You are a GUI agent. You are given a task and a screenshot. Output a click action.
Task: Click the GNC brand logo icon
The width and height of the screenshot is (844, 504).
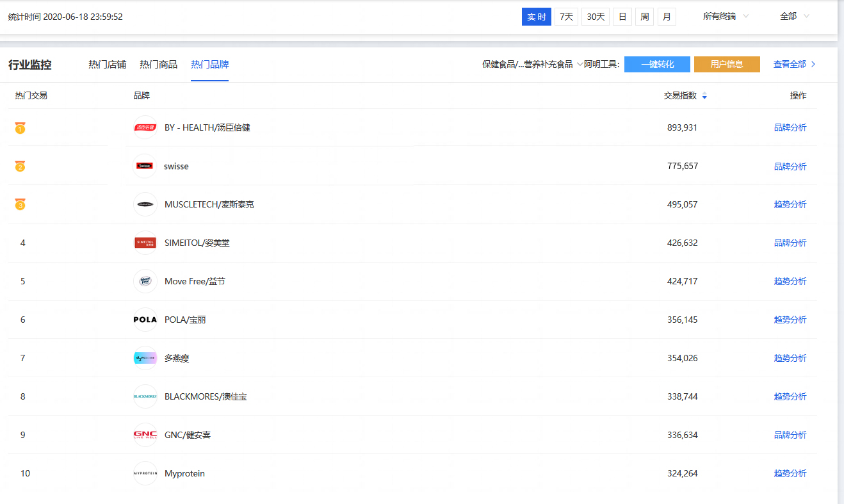(x=145, y=435)
